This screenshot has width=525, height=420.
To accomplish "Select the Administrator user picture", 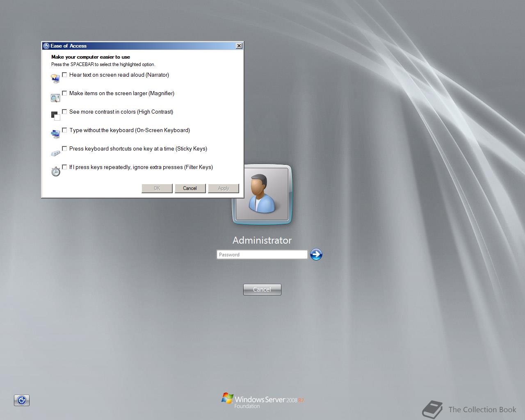I will (262, 194).
